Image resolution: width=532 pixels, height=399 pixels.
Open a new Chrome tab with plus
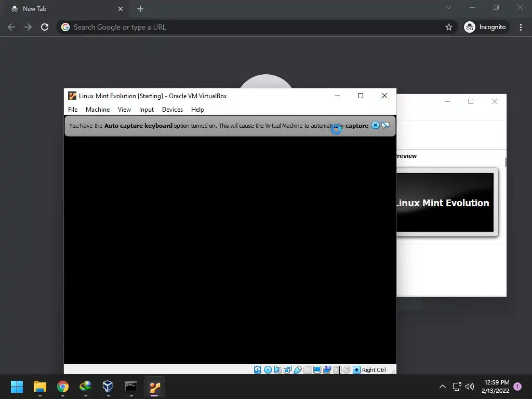pos(140,9)
